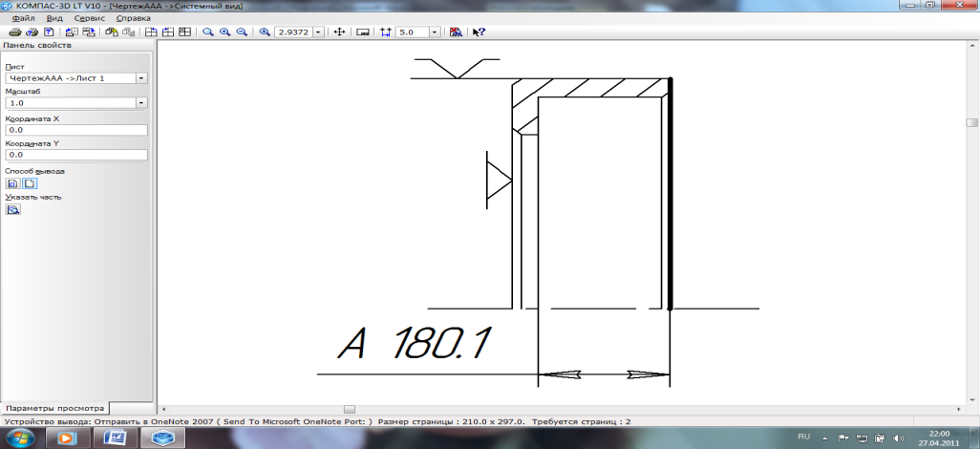Click the volume speaker tray icon
980x449 pixels.
click(x=900, y=438)
